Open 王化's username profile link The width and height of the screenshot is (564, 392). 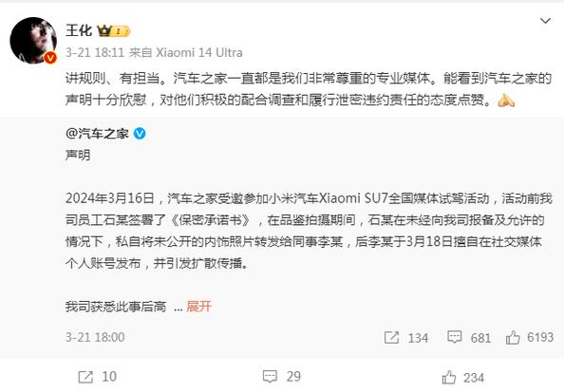79,30
